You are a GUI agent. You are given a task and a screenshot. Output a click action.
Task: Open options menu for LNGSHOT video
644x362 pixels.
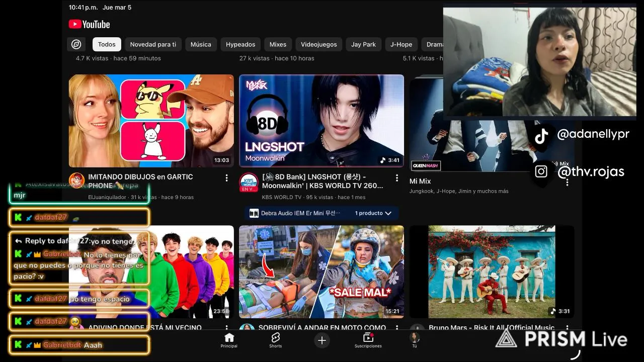pos(397,178)
